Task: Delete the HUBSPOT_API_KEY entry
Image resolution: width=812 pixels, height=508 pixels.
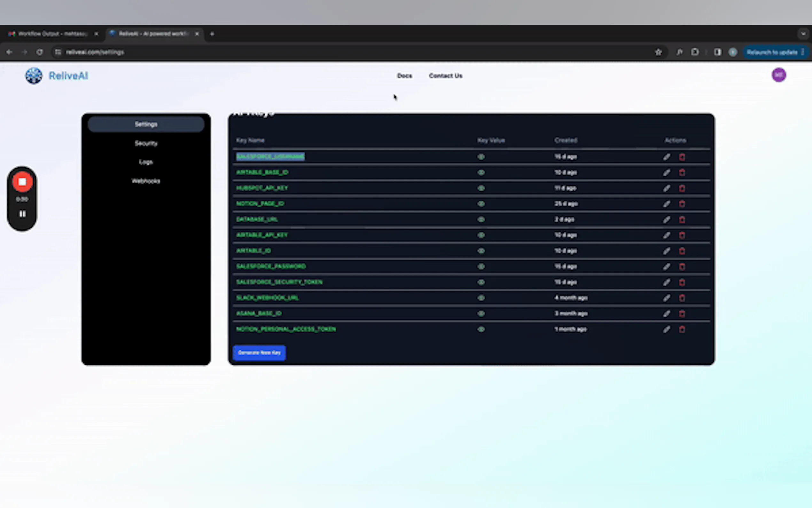Action: [x=682, y=188]
